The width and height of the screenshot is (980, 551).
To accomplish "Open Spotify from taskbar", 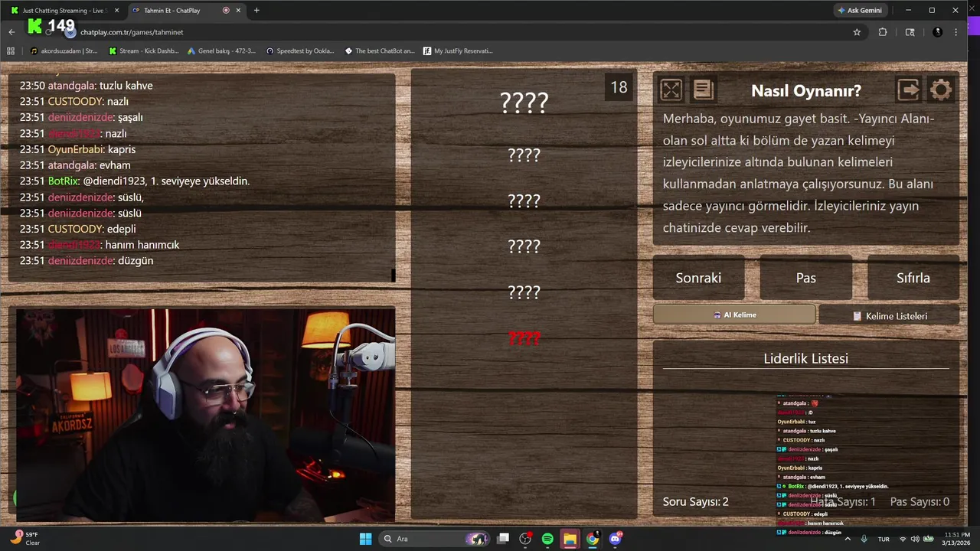I will point(547,539).
